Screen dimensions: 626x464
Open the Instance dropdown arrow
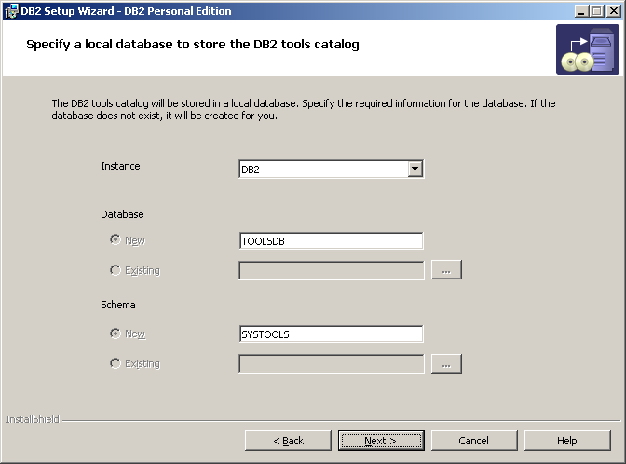415,169
